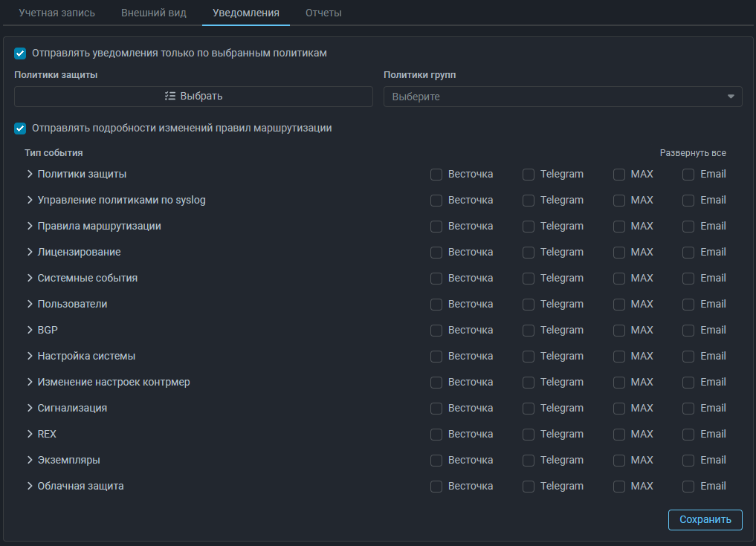Check Весточка for REX
This screenshot has height=546, width=756.
point(436,435)
